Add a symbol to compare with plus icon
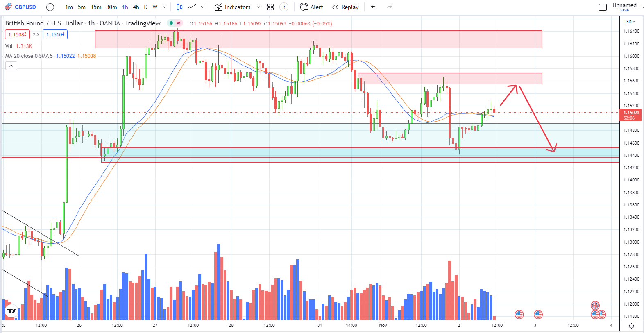The width and height of the screenshot is (644, 333). point(50,7)
